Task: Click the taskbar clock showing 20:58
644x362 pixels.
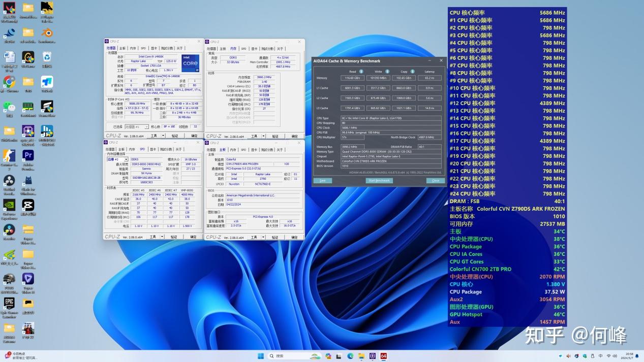Action: pos(627,356)
